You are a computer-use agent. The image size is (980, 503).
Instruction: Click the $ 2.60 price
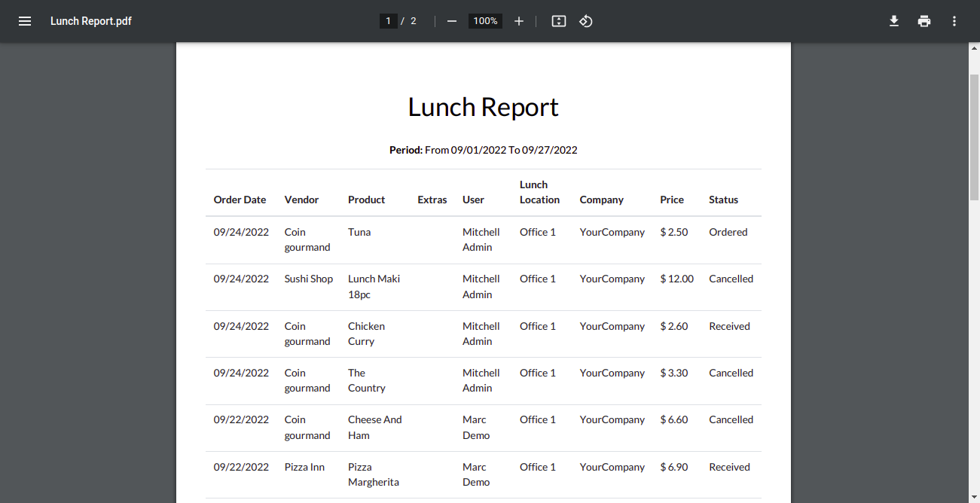[x=674, y=326]
